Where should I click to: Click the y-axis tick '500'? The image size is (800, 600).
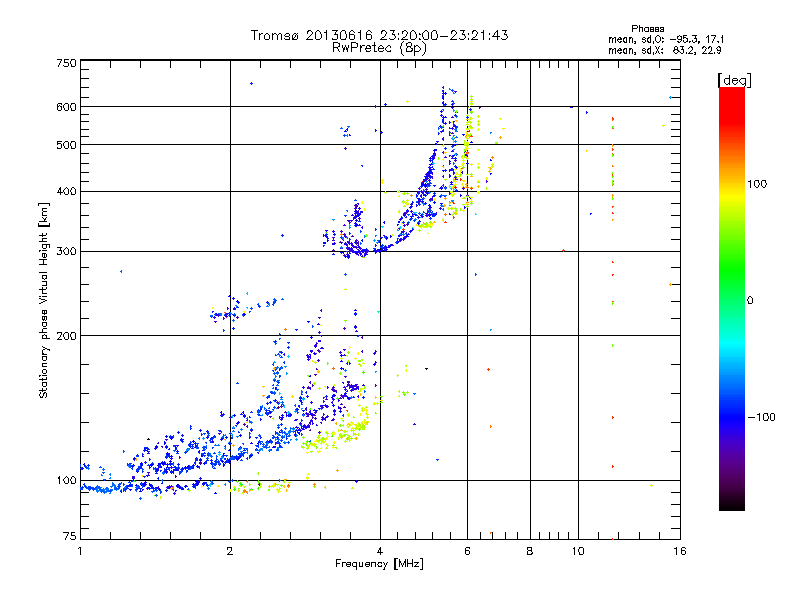(66, 145)
